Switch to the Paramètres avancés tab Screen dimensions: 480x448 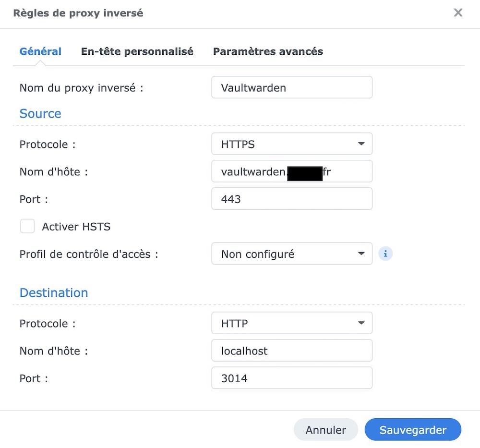point(268,51)
